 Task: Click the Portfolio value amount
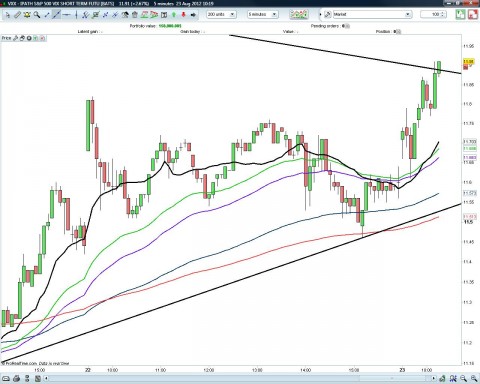(170, 26)
